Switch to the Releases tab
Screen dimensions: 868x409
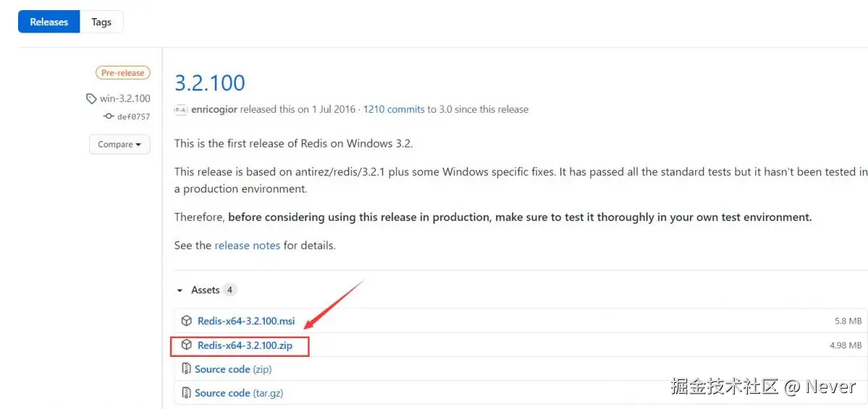tap(49, 22)
